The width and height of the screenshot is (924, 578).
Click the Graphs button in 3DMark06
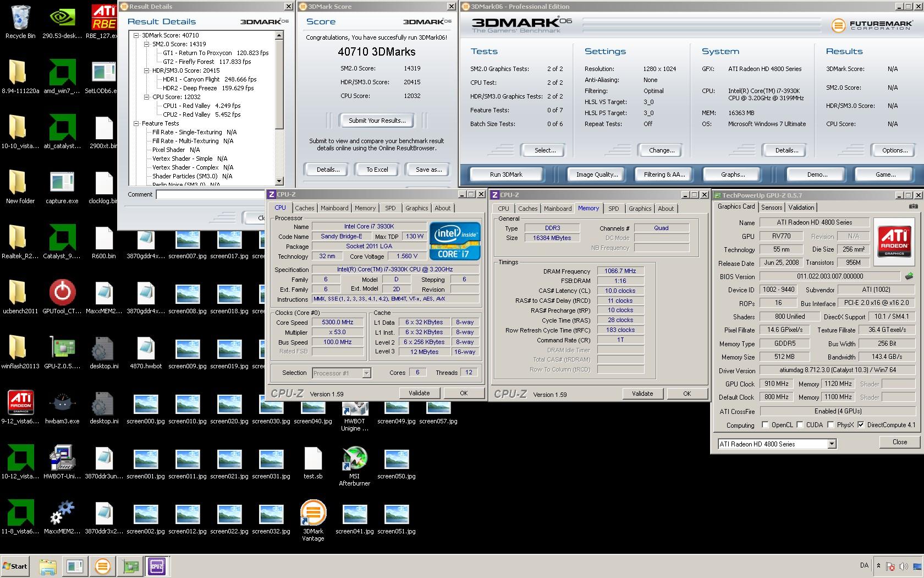coord(733,175)
